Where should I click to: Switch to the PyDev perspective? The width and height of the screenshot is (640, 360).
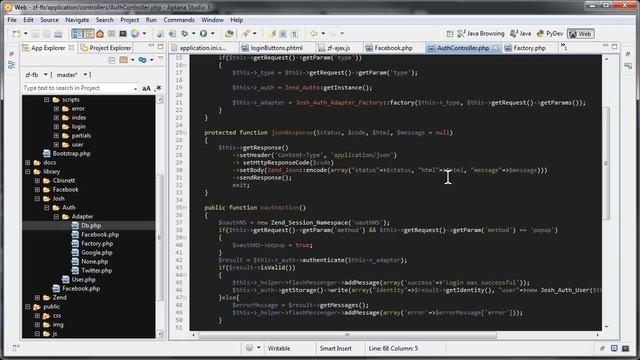550,34
